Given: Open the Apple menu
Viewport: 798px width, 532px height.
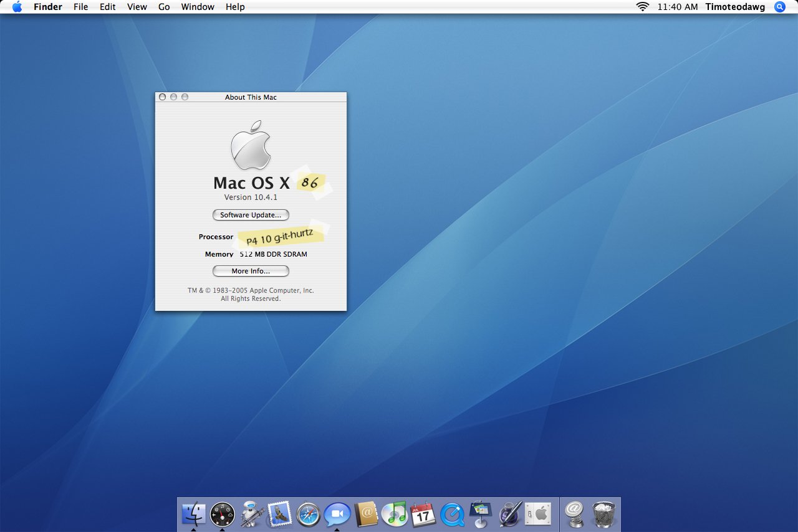Looking at the screenshot, I should coord(17,7).
